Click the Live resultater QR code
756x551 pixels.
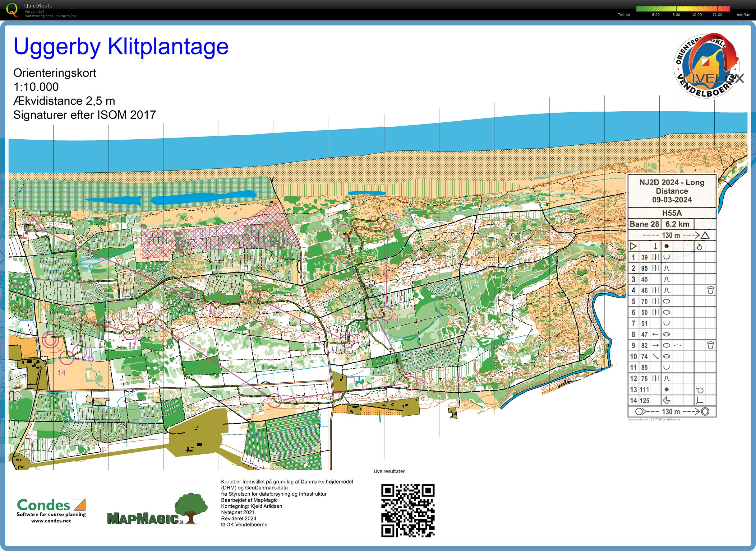click(408, 511)
